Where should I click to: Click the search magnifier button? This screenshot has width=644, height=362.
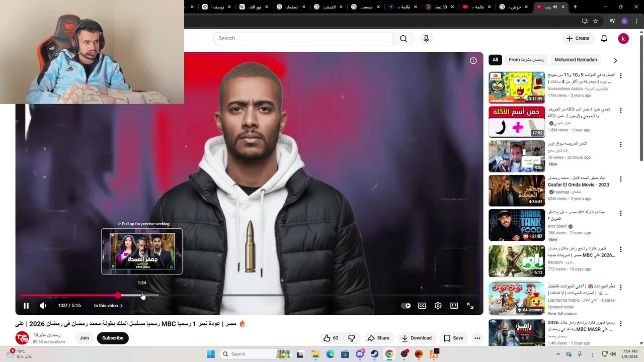coord(404,39)
